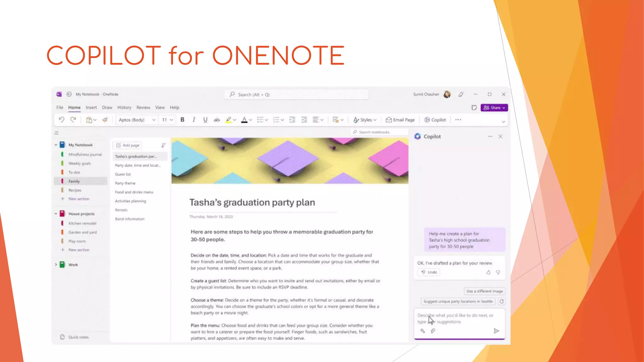644x362 pixels.
Task: Apply yellow text highlight color
Action: (229, 120)
